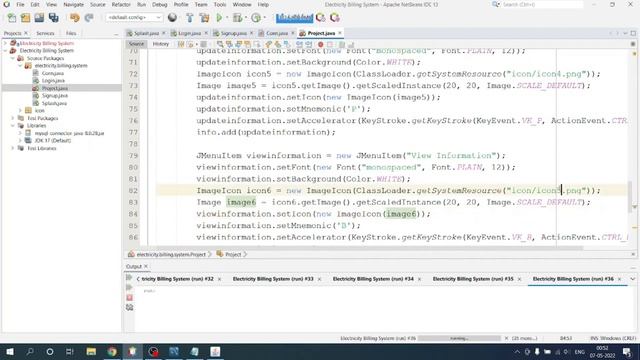Expand the JDK 17 (Default) node

(20, 140)
